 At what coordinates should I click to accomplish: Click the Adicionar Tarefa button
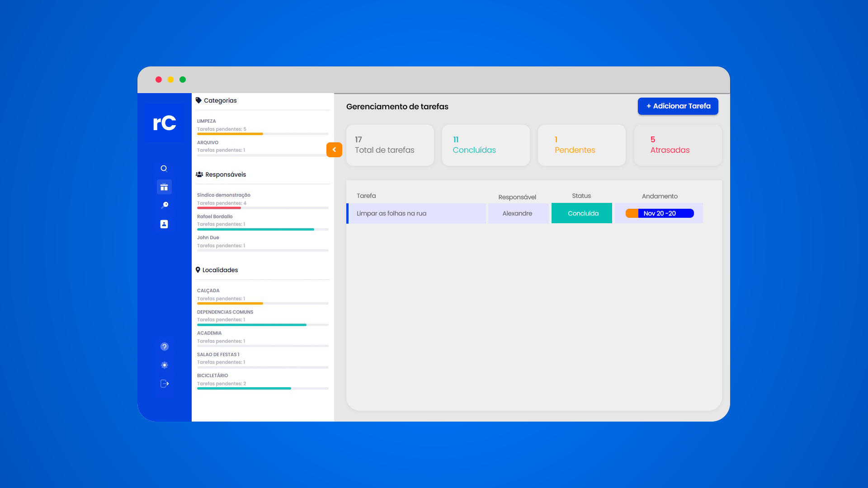pyautogui.click(x=678, y=106)
